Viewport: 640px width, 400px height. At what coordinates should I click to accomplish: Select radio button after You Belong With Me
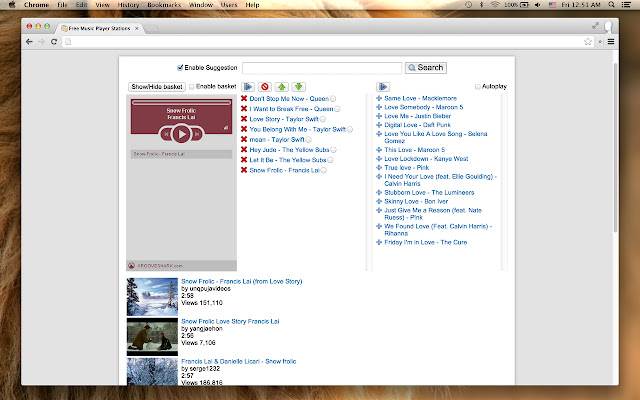click(350, 129)
